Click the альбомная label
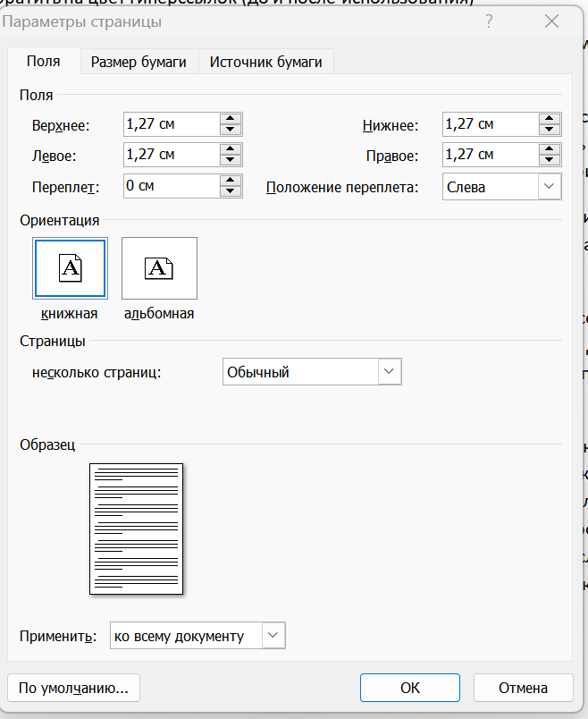This screenshot has height=719, width=588. [x=159, y=314]
